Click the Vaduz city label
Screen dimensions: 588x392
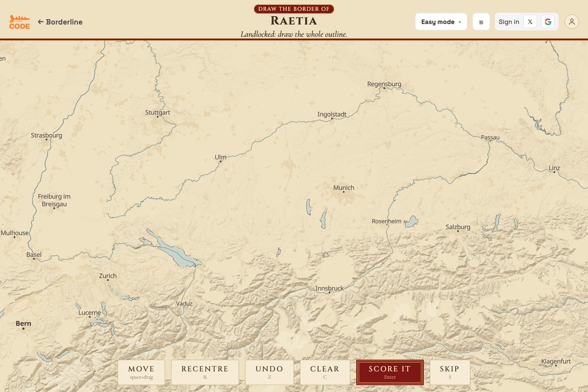point(184,303)
